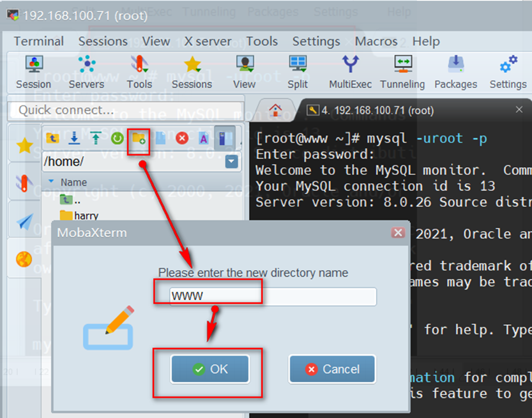Open the Session toolbar button
The image size is (532, 418).
click(34, 72)
